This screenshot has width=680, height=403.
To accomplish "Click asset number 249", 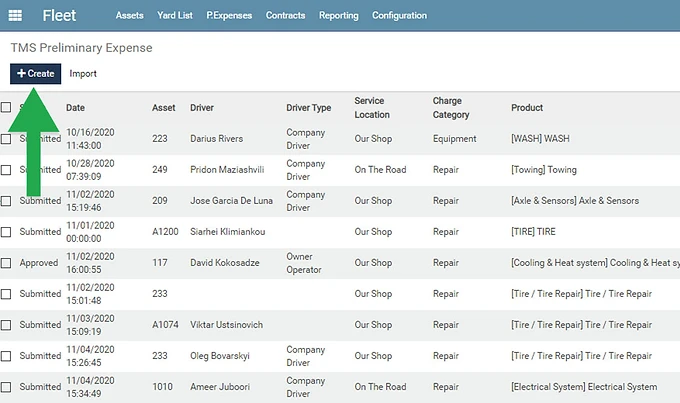I will pos(160,170).
